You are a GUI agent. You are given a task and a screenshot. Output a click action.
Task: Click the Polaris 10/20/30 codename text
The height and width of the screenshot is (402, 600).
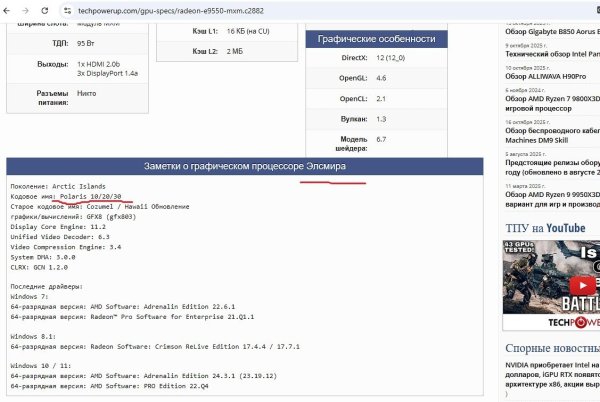(x=90, y=196)
